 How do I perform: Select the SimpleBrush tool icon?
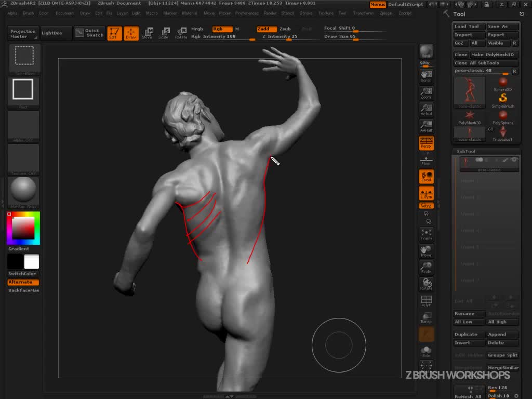503,100
